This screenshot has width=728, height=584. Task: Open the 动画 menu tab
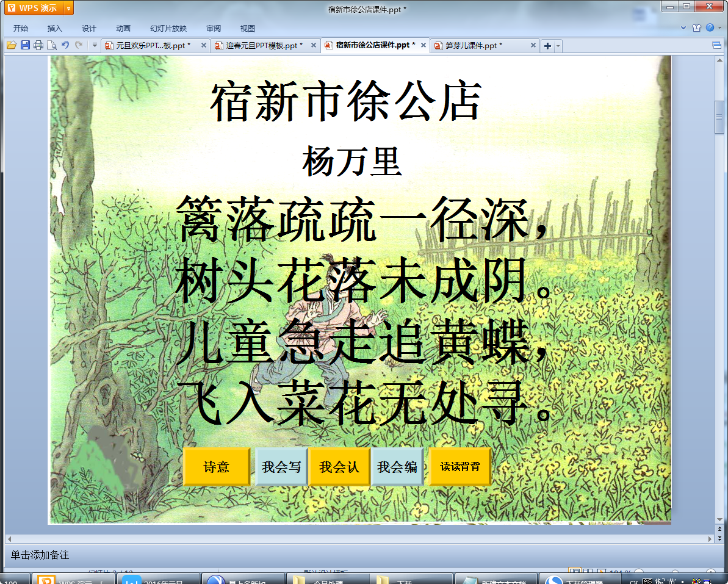[123, 28]
